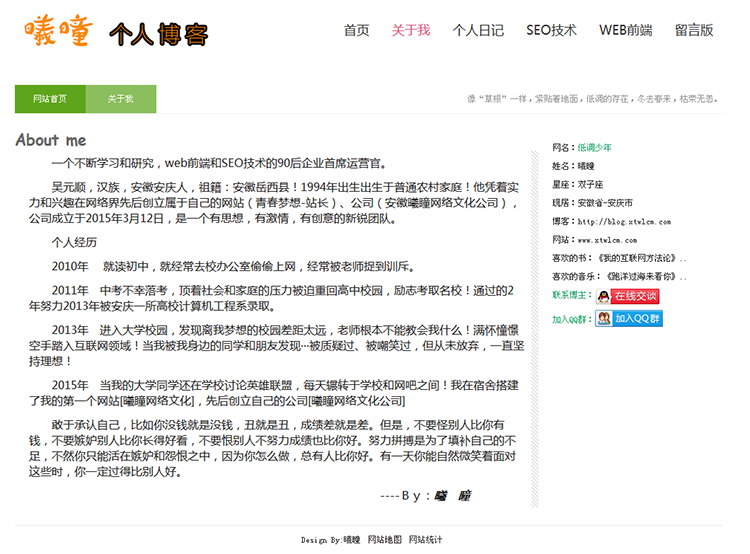Click the 个人经历 subheading
The image size is (750, 554).
coord(74,243)
